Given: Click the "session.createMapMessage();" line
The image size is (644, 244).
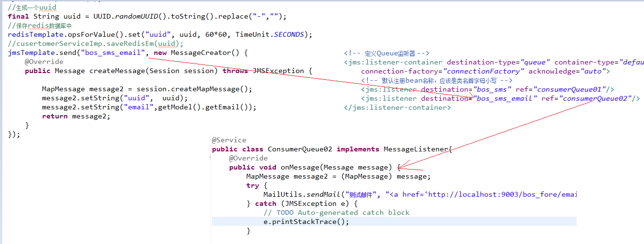Looking at the screenshot, I should (x=147, y=89).
